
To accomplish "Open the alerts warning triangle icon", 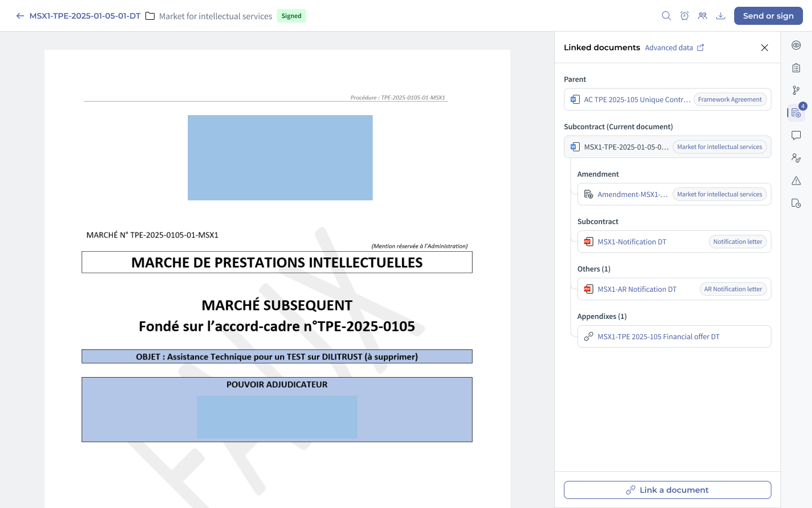I will tap(796, 181).
